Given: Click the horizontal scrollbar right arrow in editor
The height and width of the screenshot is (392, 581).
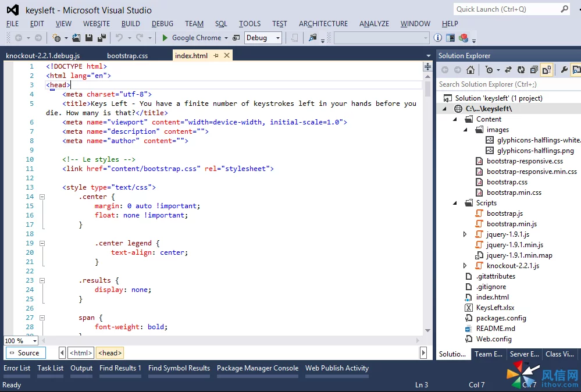Looking at the screenshot, I should point(418,340).
